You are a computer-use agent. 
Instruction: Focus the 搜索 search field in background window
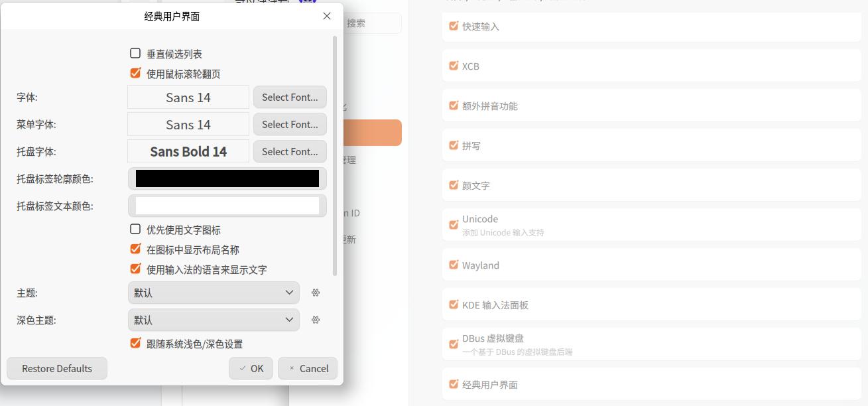[371, 23]
